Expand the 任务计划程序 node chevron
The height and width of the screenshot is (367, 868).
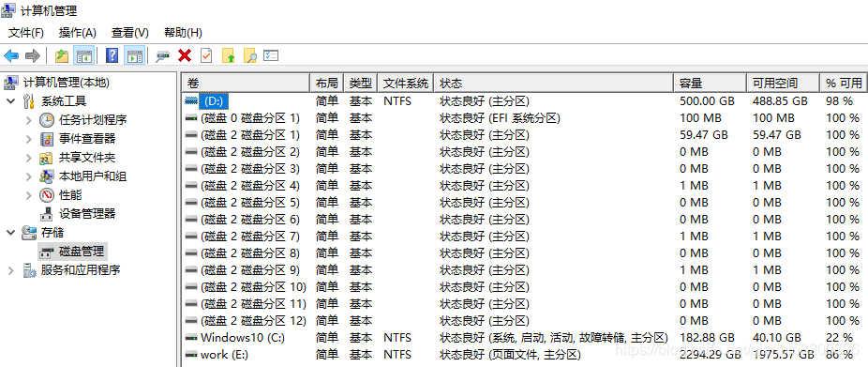(29, 120)
